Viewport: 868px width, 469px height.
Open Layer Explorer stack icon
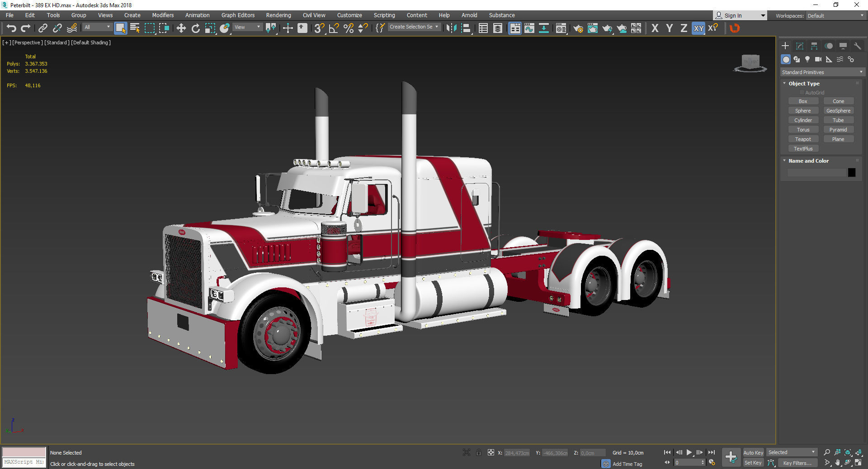(x=497, y=28)
